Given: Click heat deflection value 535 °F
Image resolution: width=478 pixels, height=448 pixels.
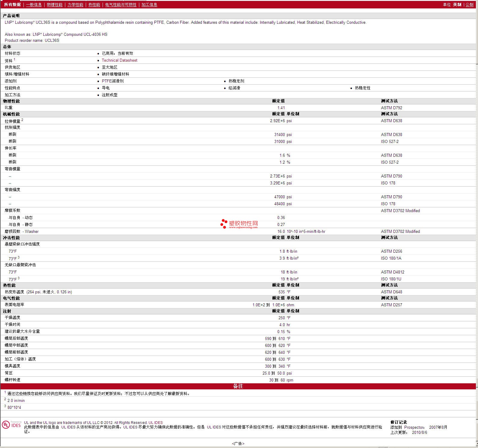Looking at the screenshot, I should 284,292.
